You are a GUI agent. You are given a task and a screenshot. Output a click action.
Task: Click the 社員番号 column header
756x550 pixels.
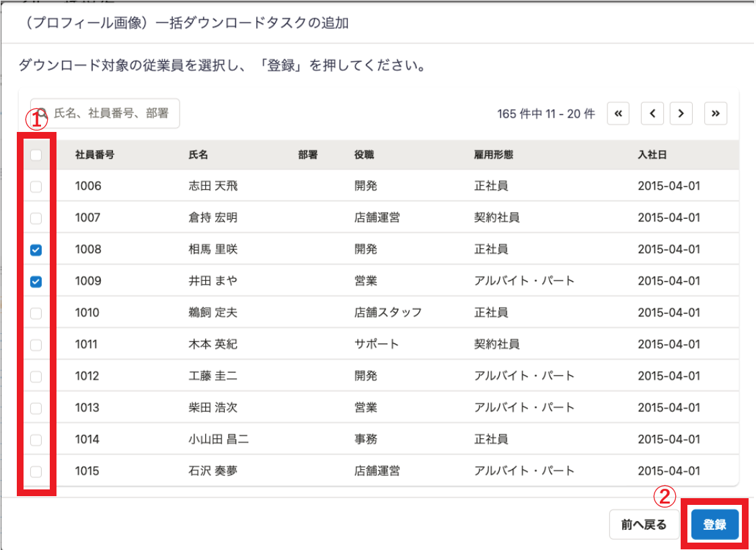[x=95, y=155]
